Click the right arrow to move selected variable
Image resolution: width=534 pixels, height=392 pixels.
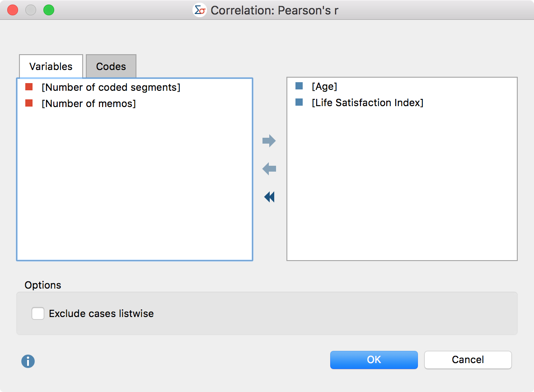(269, 141)
